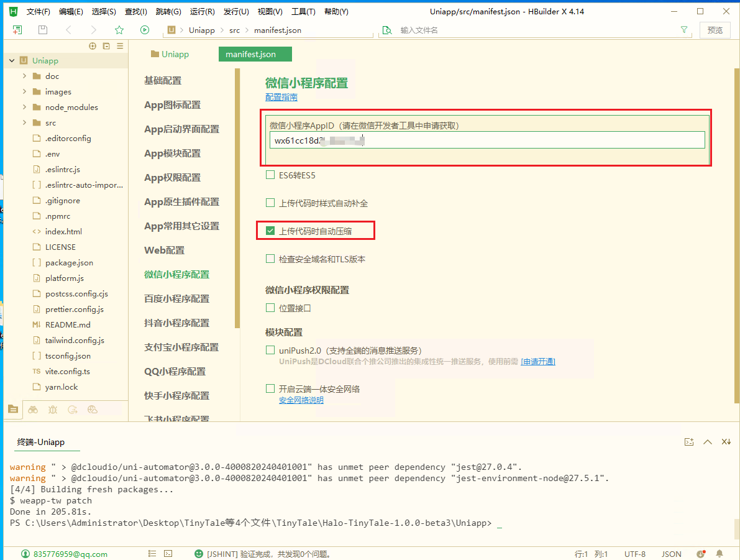Click the 申请开通 link

(x=538, y=362)
